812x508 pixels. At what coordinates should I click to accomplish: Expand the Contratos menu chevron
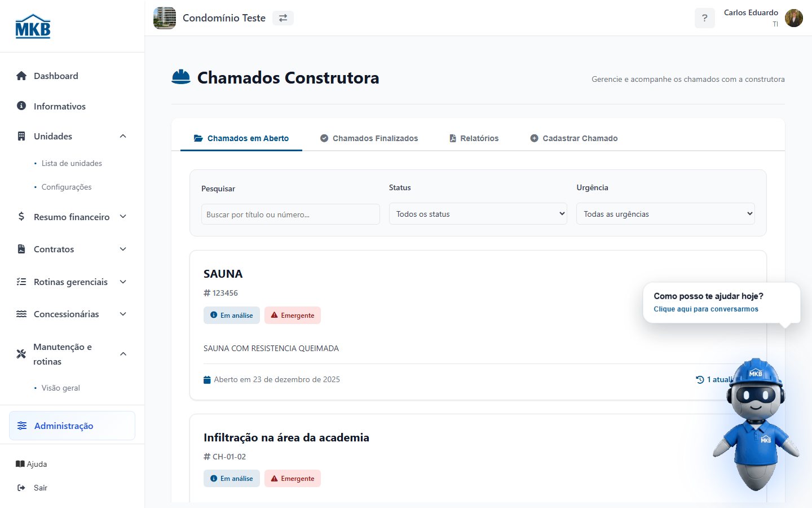tap(123, 249)
